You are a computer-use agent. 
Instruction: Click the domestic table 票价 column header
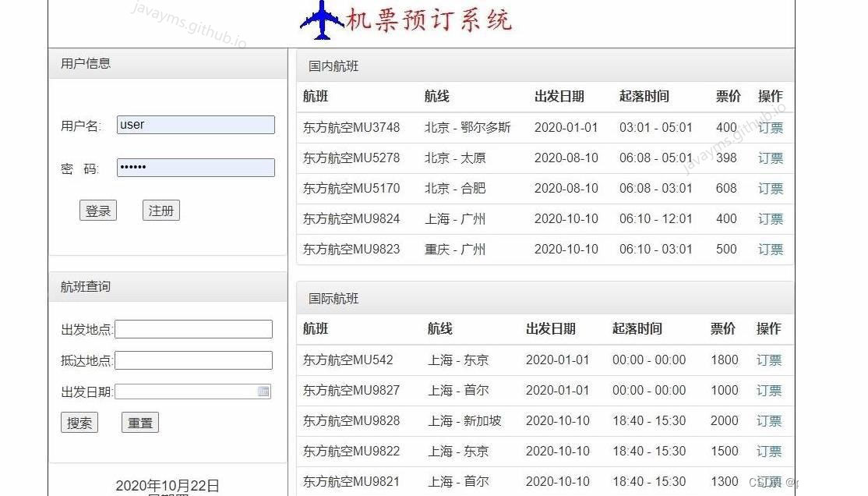click(728, 97)
